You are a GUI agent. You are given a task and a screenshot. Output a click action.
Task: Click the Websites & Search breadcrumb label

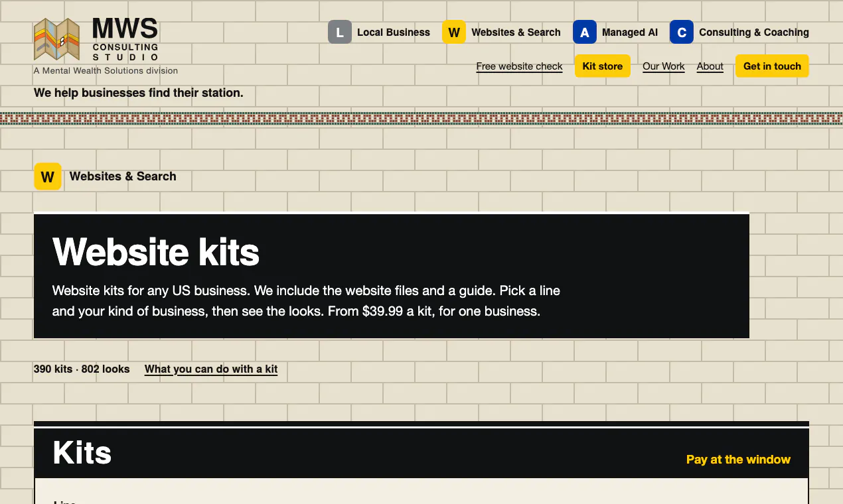123,176
